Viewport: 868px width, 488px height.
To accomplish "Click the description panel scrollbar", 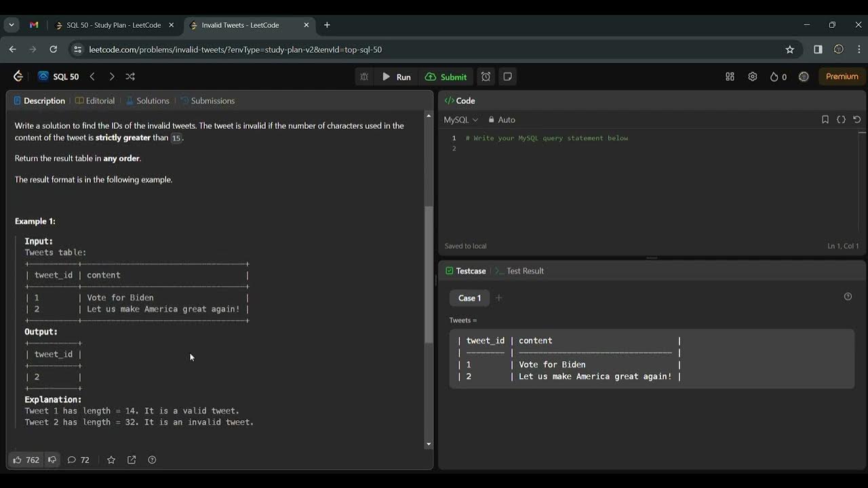I will coord(429,275).
